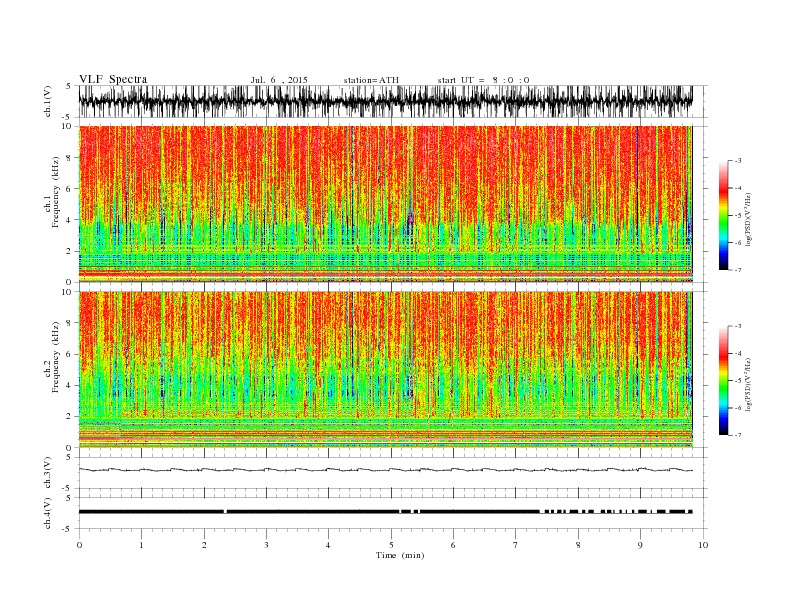
Task: Click inside the ch.2 spectrogram panel
Action: click(x=385, y=369)
